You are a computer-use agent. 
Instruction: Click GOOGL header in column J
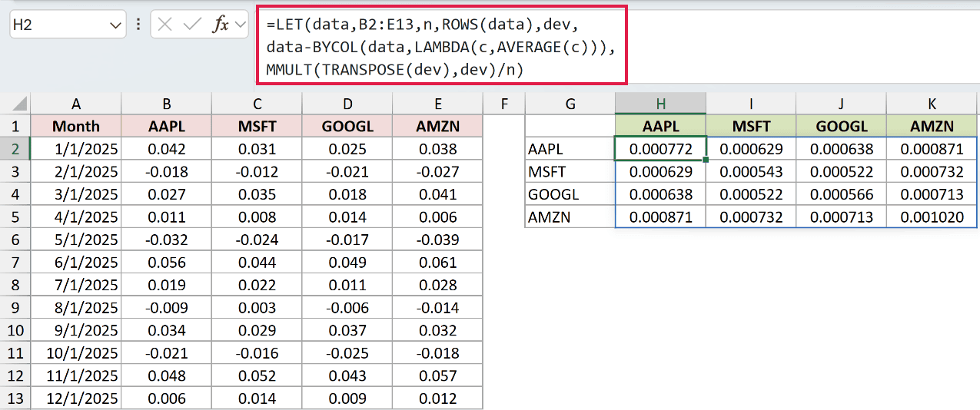841,126
